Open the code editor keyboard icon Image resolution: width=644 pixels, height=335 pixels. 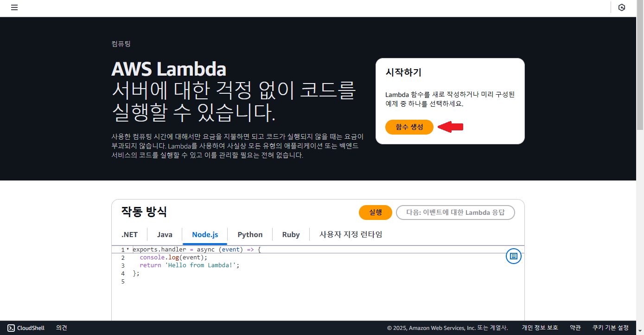coord(513,256)
